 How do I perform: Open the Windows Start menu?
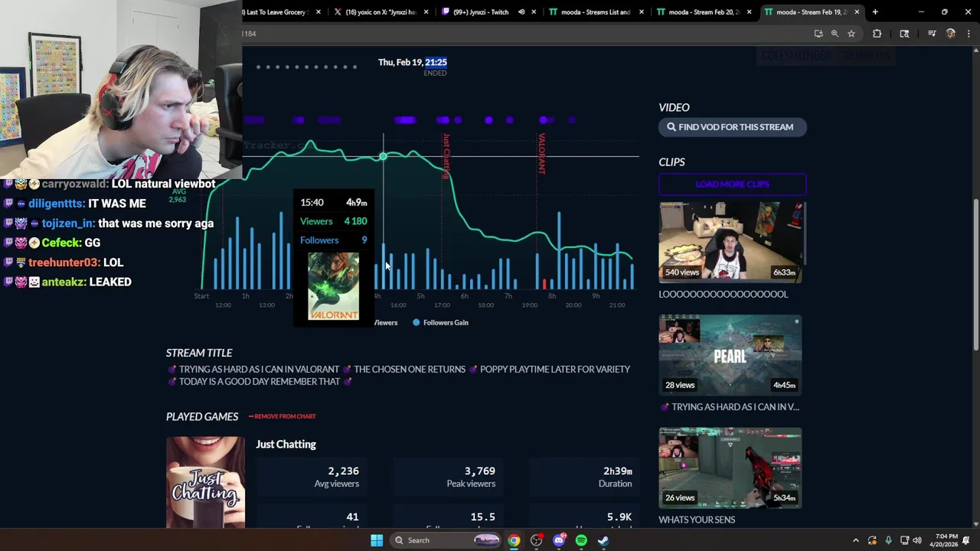pos(377,540)
